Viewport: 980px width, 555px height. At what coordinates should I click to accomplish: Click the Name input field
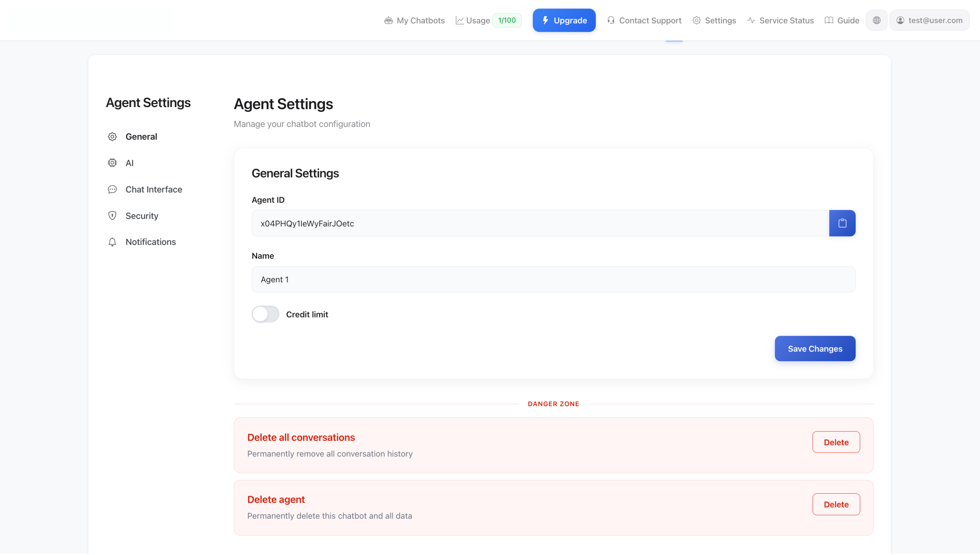553,280
